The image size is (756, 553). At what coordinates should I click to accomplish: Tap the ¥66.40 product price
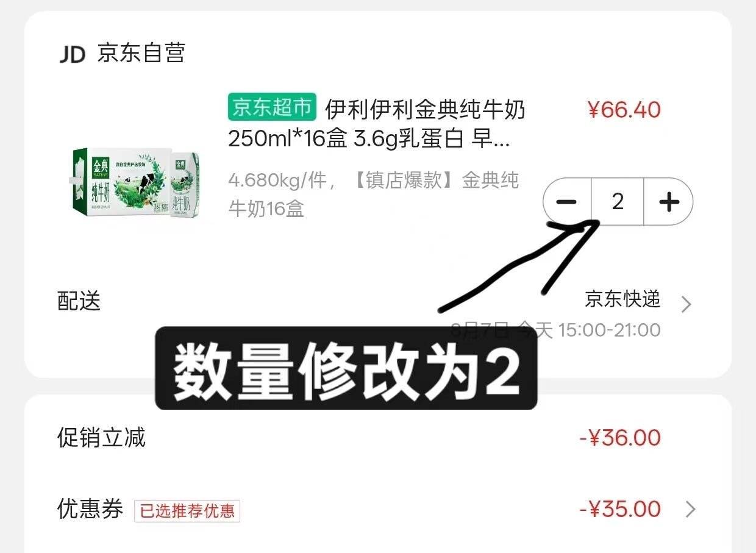[x=624, y=110]
